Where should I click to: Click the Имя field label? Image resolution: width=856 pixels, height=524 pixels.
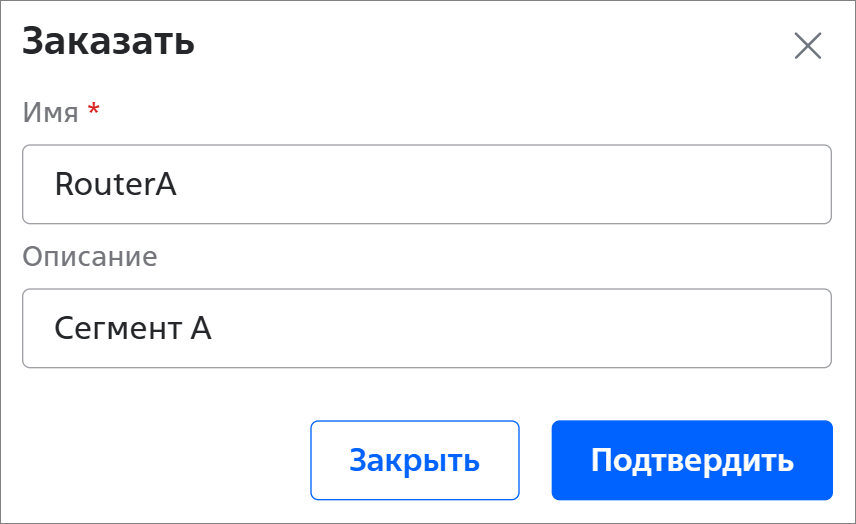(50, 112)
